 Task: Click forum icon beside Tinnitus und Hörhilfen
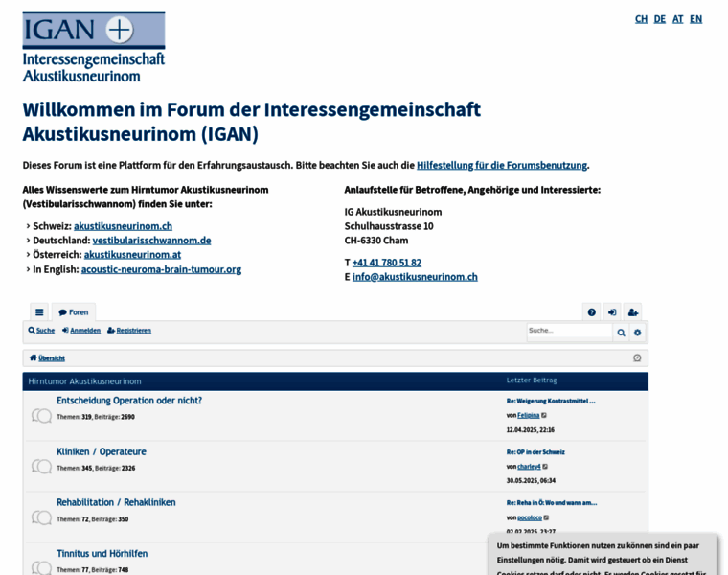(x=41, y=567)
